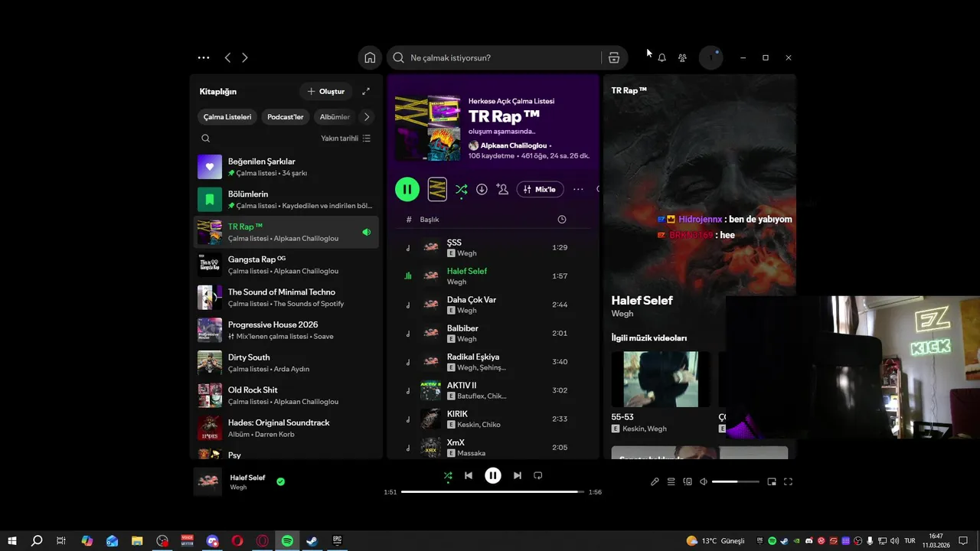Navigate forward with the right arrow
Screen dimensions: 980x551
click(x=245, y=57)
